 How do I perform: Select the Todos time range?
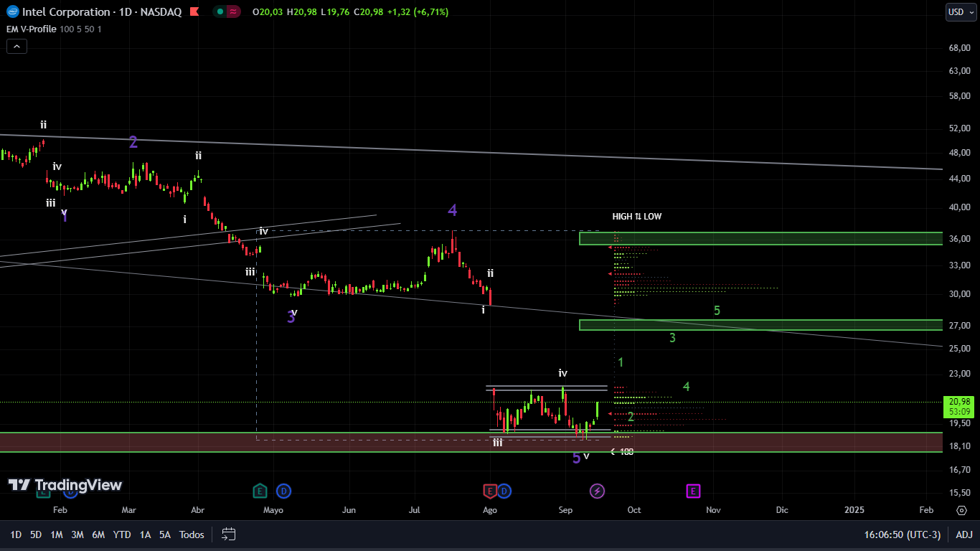coord(192,534)
